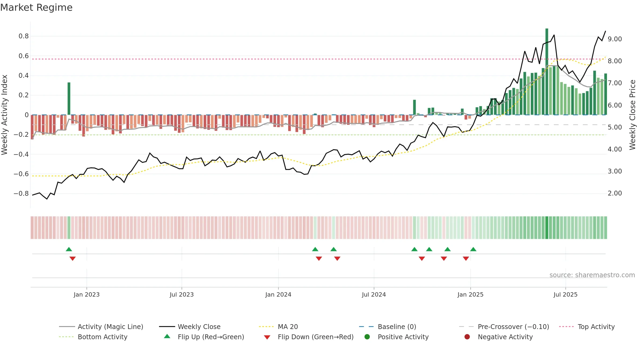Screen dimensions: 644x362
Task: Click the green flip-up triangle before Jan 2023
Action: pyautogui.click(x=69, y=249)
